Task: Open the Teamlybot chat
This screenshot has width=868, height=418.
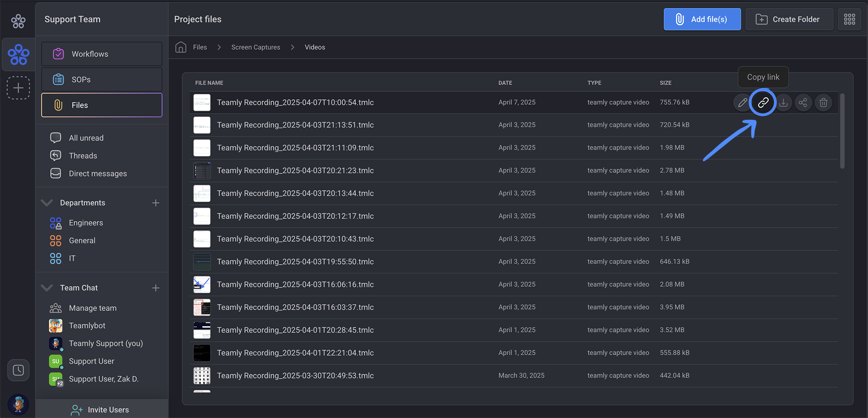Action: coord(87,326)
